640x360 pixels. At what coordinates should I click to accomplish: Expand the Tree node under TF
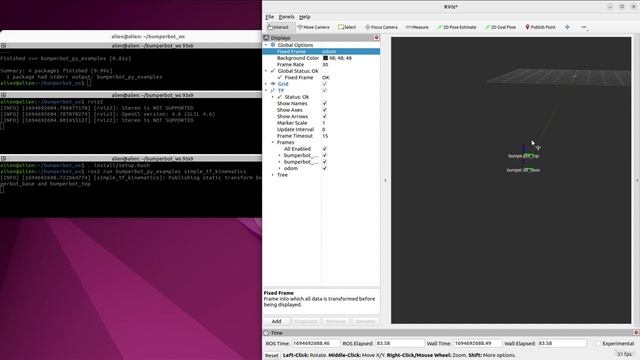click(273, 175)
